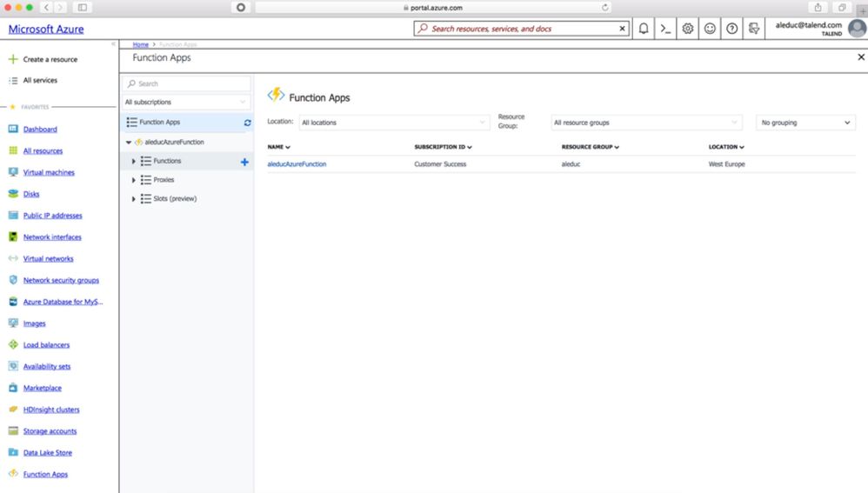868x493 pixels.
Task: Click the account avatar picture
Action: [x=858, y=28]
